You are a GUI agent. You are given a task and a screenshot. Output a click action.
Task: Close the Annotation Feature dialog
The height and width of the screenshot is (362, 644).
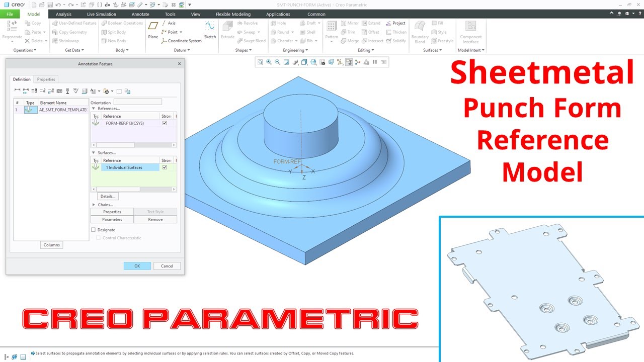coord(179,64)
